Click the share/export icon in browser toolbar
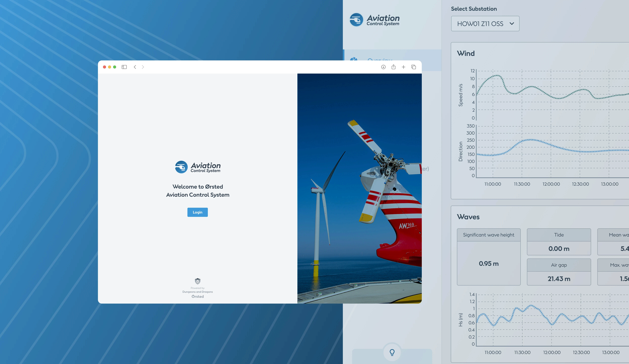This screenshot has height=364, width=629. 394,67
